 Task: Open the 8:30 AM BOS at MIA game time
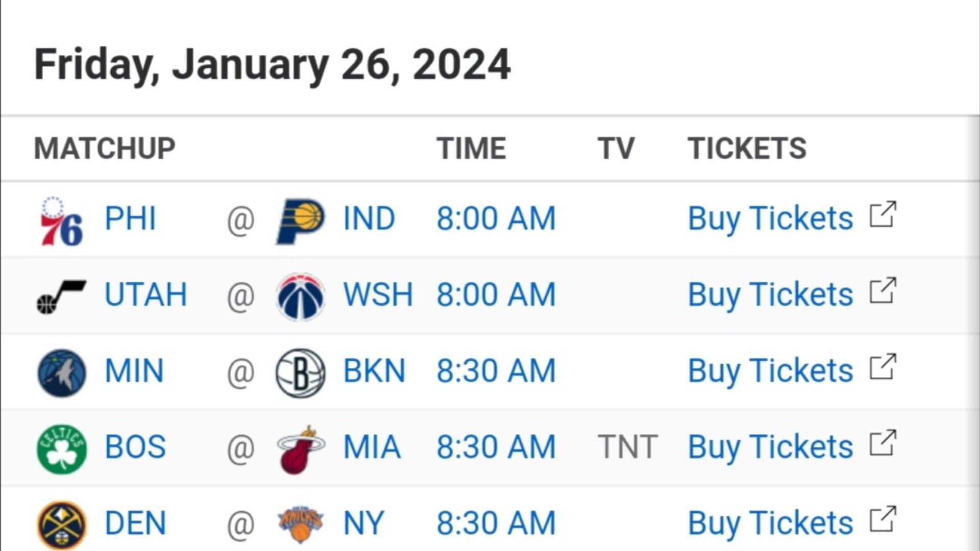[496, 447]
